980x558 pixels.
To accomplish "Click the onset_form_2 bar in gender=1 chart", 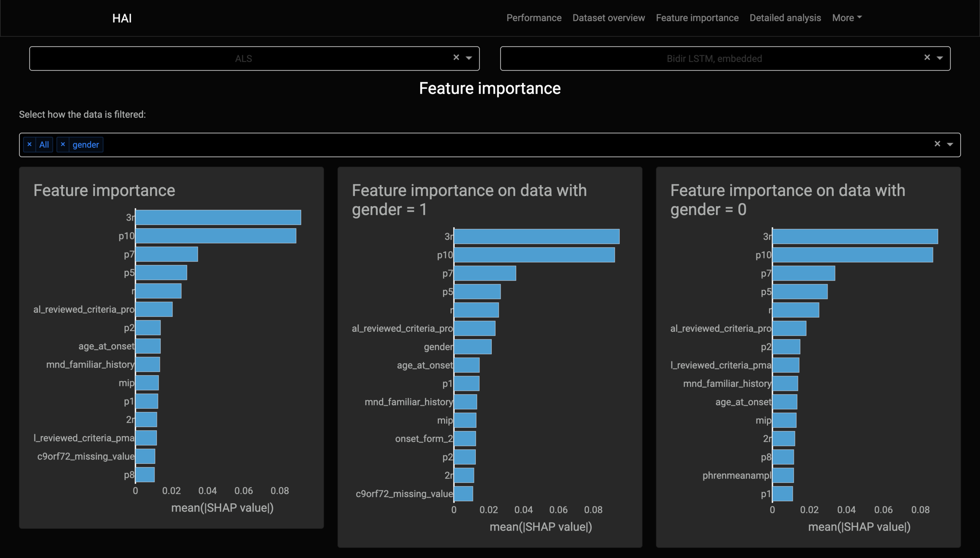I will (465, 439).
